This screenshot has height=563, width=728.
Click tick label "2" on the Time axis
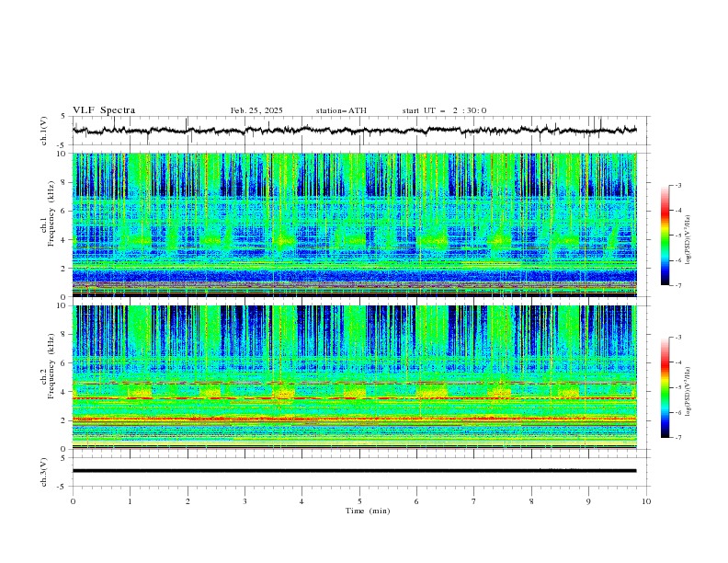click(x=188, y=501)
